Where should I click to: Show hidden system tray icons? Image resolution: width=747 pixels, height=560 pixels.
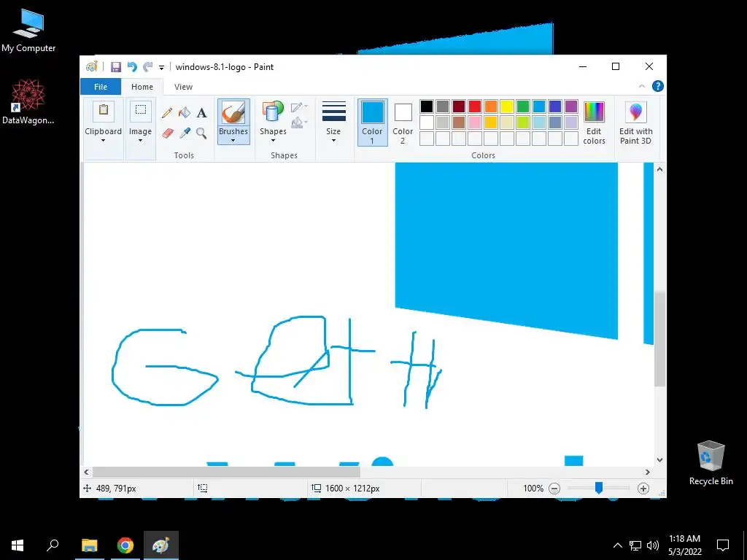click(617, 545)
